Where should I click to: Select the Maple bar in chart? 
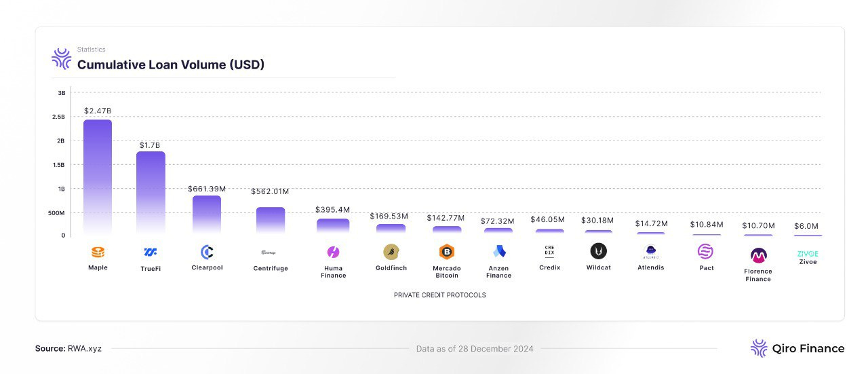coord(98,177)
